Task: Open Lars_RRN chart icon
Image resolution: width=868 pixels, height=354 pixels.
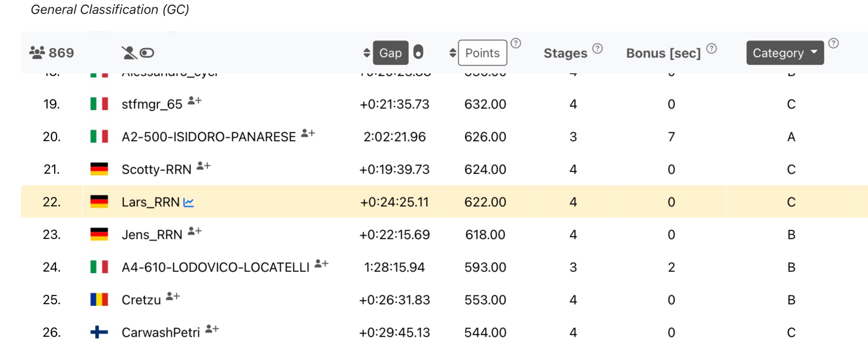Action: tap(189, 202)
